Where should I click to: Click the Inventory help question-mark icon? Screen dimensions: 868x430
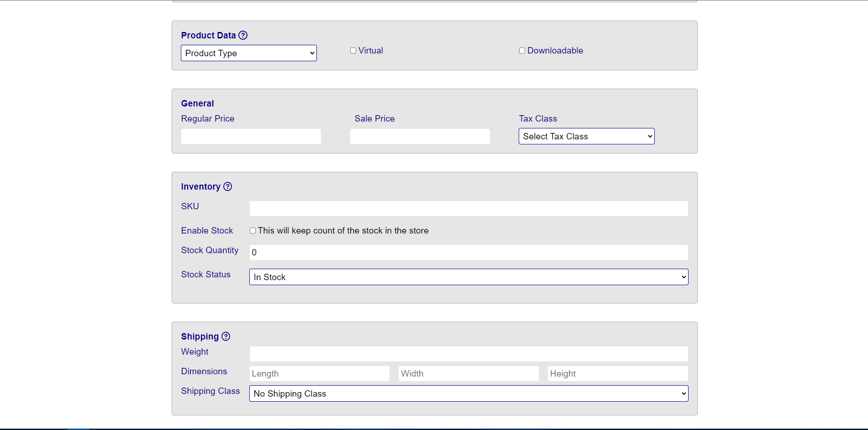pos(227,186)
